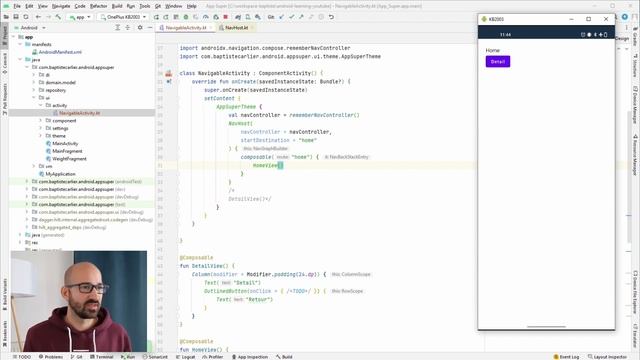Select NavigableActivity.kt in project tree

(79, 113)
